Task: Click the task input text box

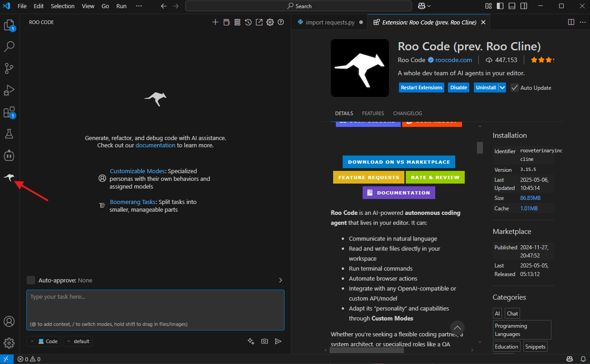Action: (155, 306)
